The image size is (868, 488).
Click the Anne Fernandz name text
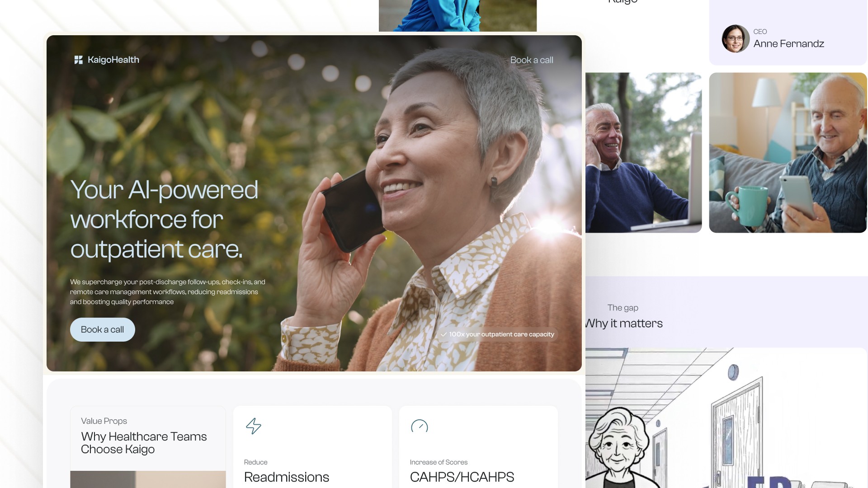pyautogui.click(x=788, y=44)
